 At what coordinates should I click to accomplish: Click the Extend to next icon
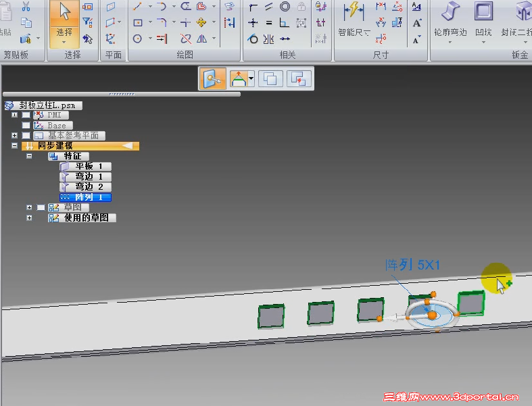pos(162,39)
